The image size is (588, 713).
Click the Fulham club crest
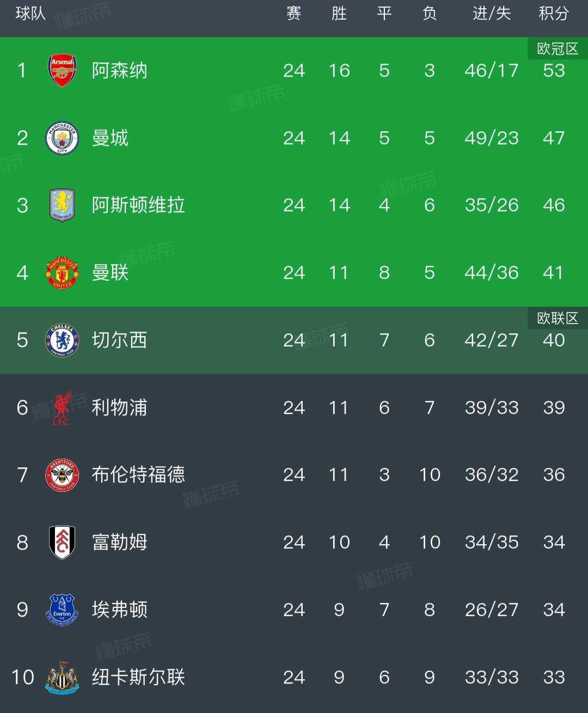point(62,542)
